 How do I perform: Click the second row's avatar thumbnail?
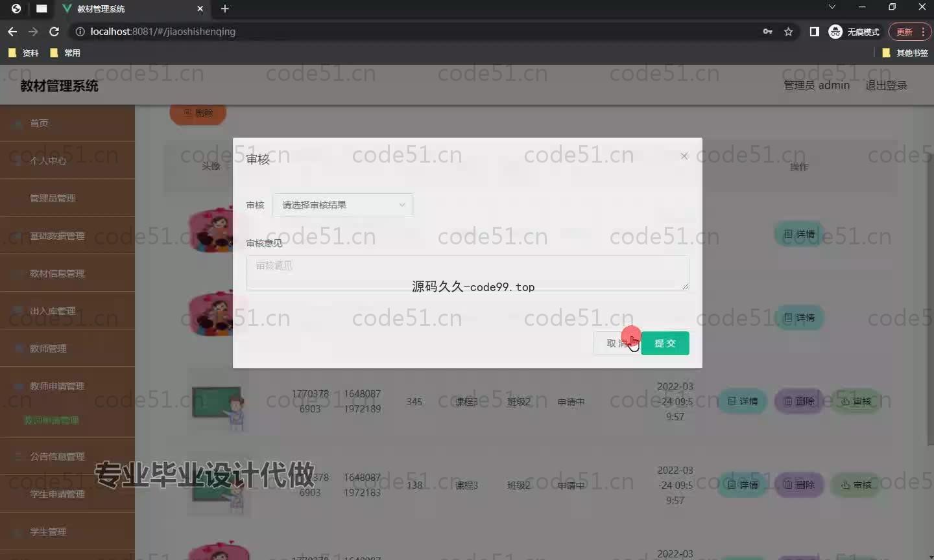tap(211, 314)
